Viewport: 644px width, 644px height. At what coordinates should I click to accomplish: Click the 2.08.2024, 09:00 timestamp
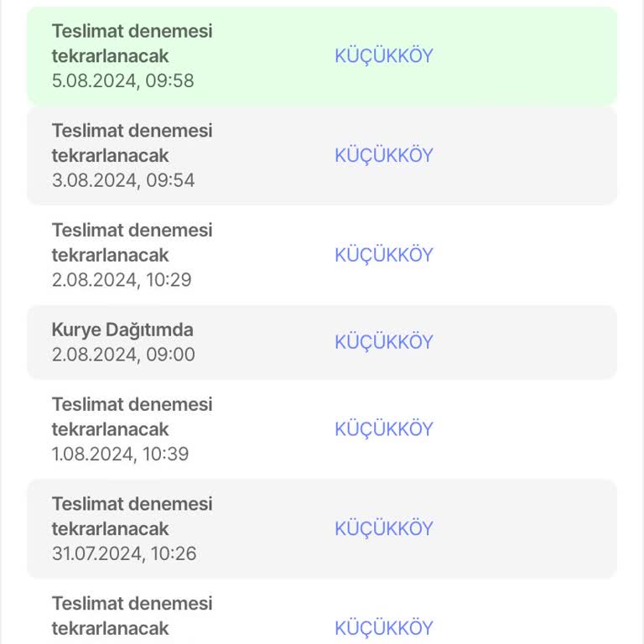[x=122, y=355]
